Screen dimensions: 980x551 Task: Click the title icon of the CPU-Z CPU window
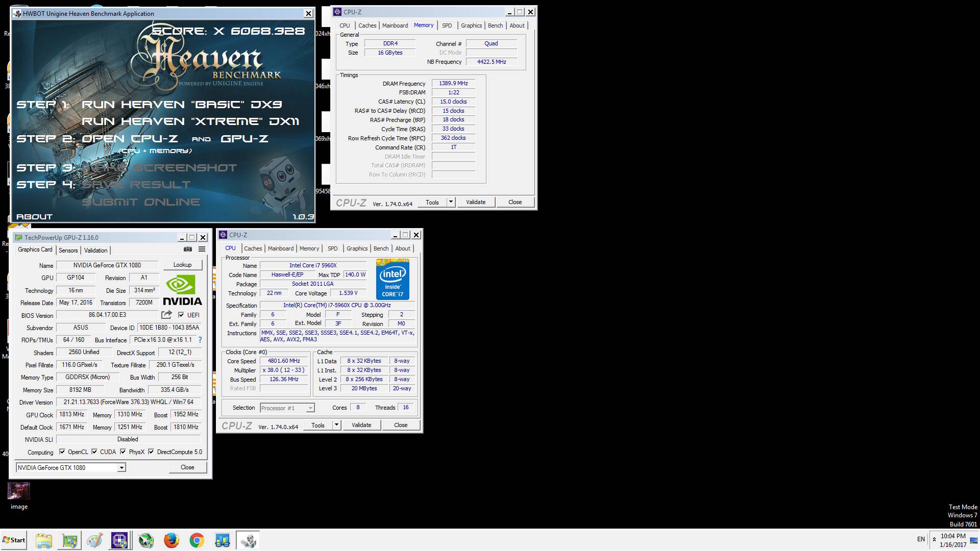click(223, 235)
